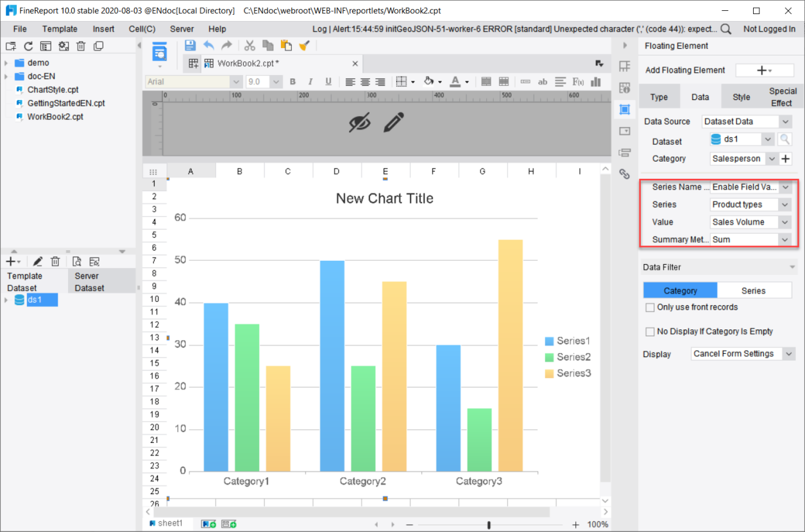Undo the last action
805x532 pixels.
click(208, 45)
